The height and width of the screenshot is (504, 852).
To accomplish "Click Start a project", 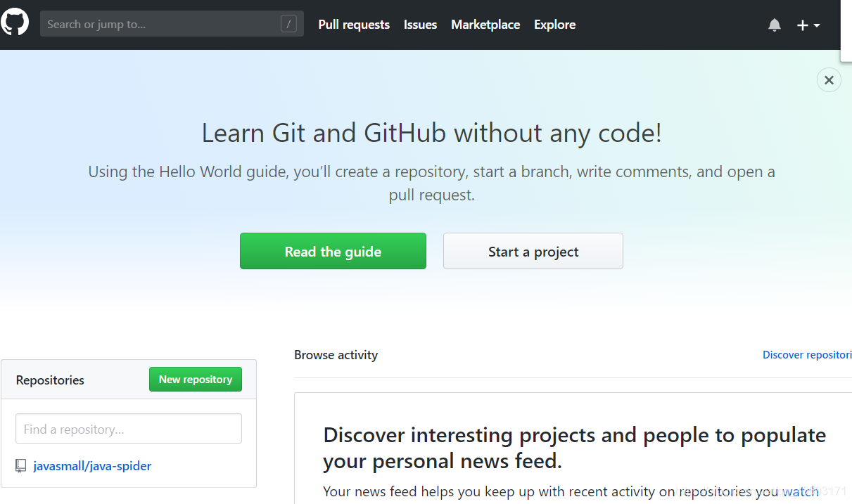I will pos(533,251).
